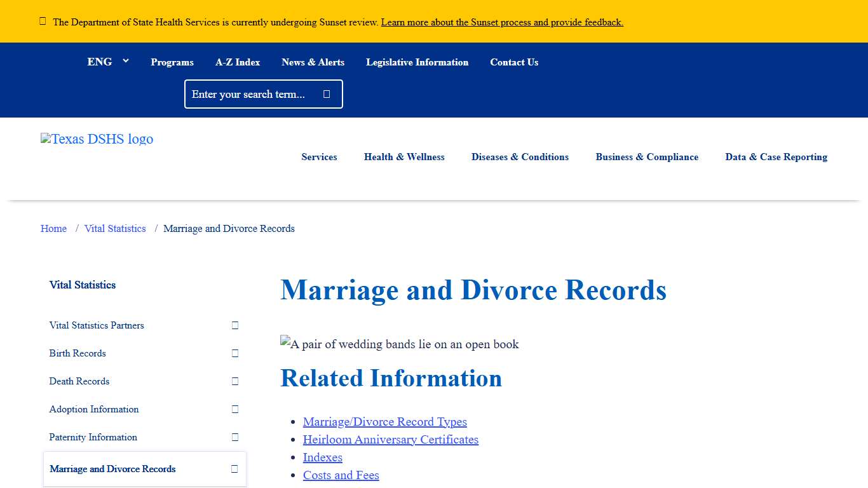This screenshot has width=868, height=488.
Task: Click inside the search term input field
Action: pos(254,93)
